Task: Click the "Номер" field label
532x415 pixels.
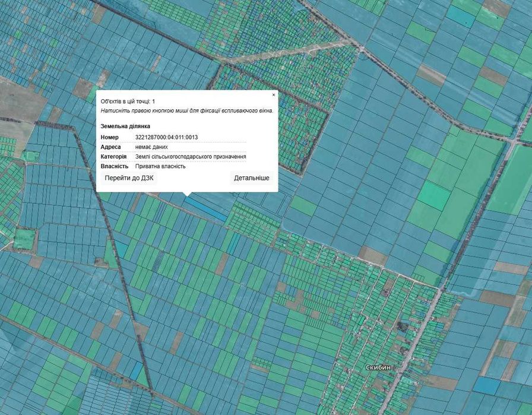Action: [110, 137]
